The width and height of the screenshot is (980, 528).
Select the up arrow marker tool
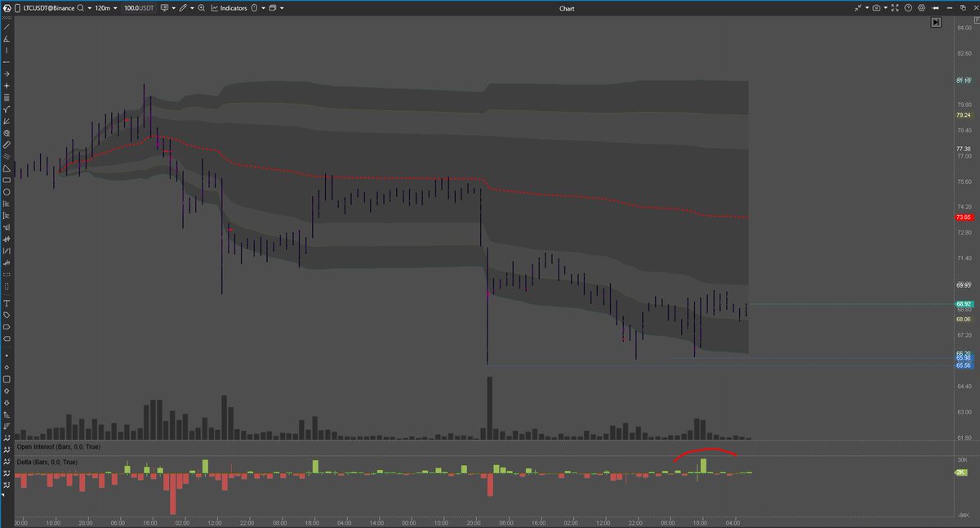[x=7, y=391]
